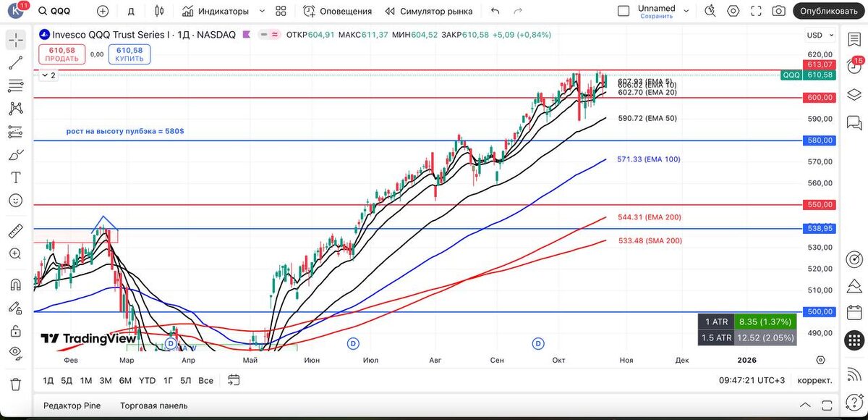
Task: Click the ПРОДАТЬ 610,58 sell button
Action: coord(61,54)
